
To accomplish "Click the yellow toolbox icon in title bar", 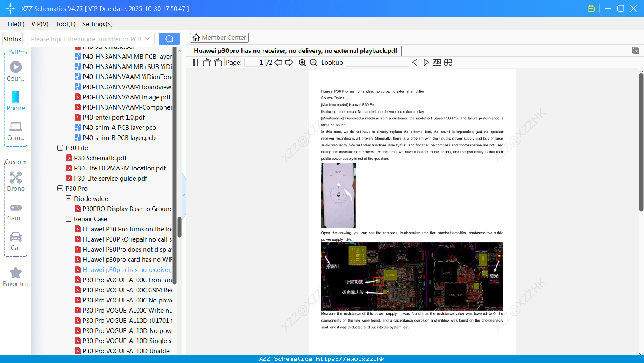I will click(x=591, y=8).
